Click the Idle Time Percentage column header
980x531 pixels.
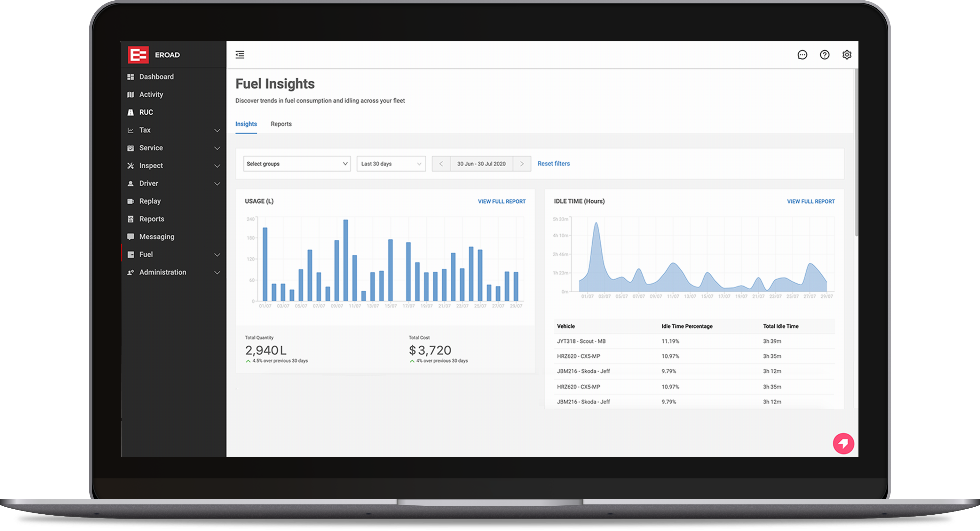coord(687,326)
